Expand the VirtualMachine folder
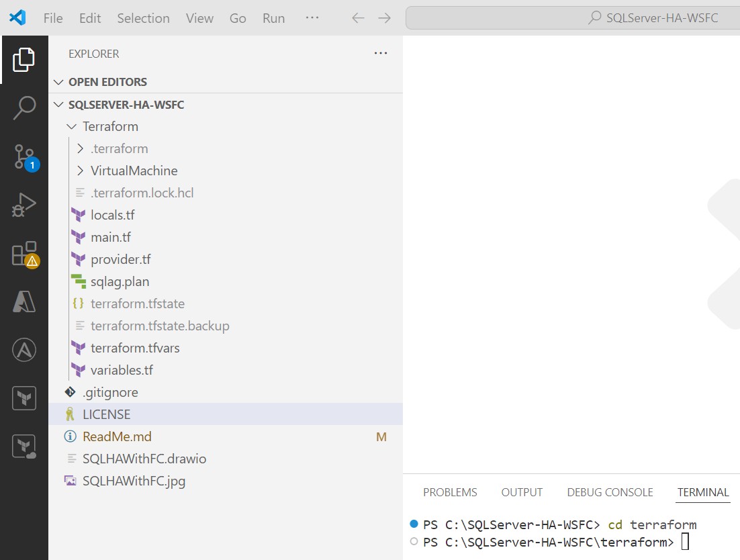Screen dimensions: 740x560 (x=80, y=171)
